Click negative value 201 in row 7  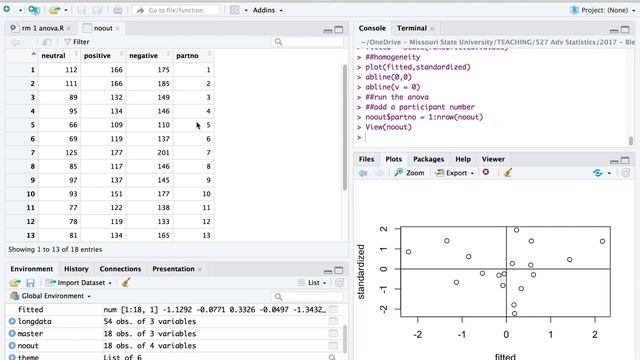pos(163,153)
